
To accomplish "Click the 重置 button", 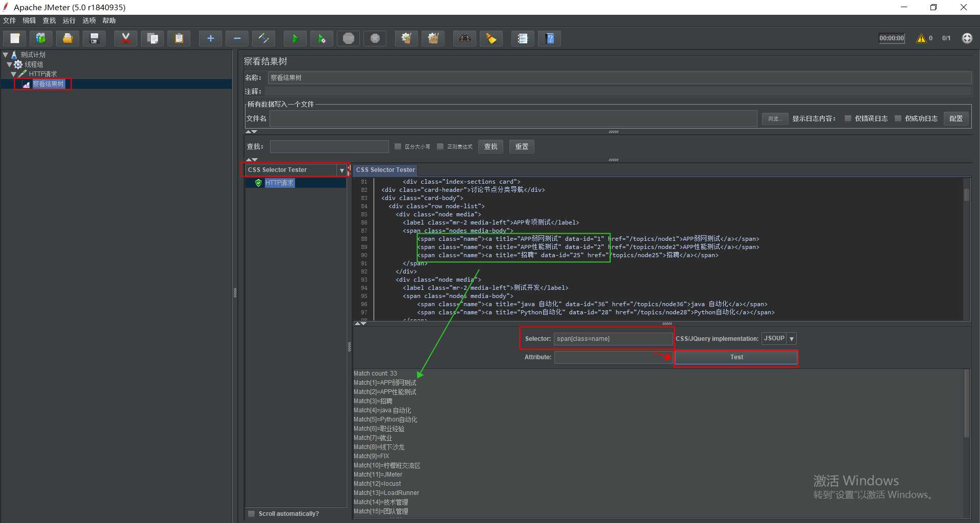I will pyautogui.click(x=522, y=146).
